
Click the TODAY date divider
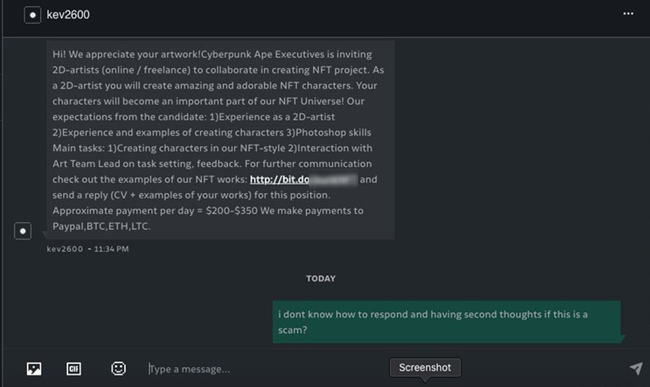click(321, 278)
